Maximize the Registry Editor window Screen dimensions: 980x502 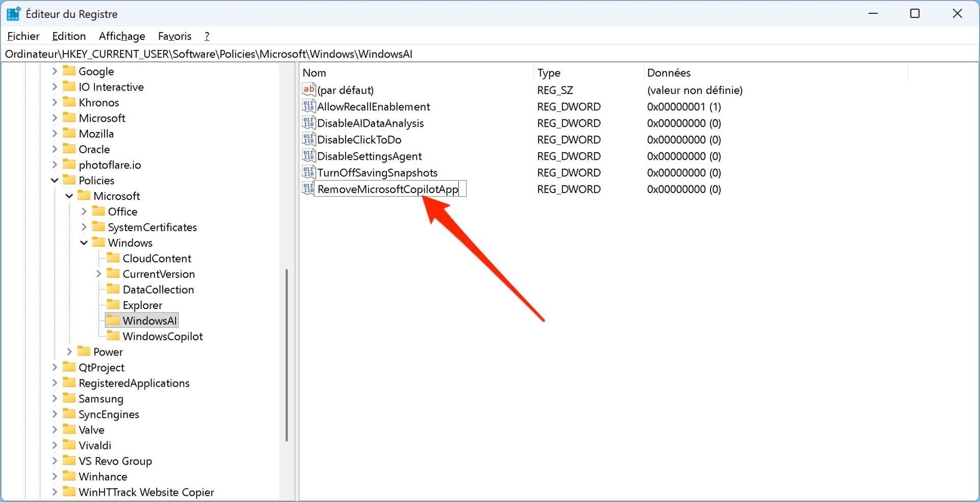(x=915, y=13)
